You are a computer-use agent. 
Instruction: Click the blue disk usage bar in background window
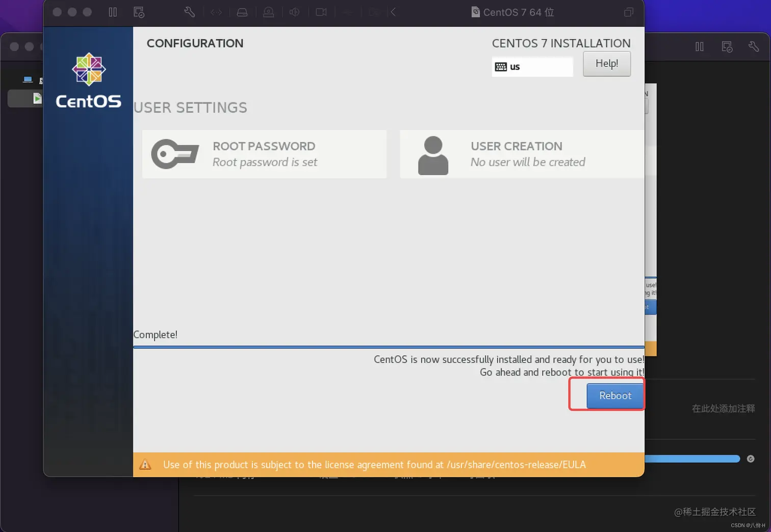[692, 459]
